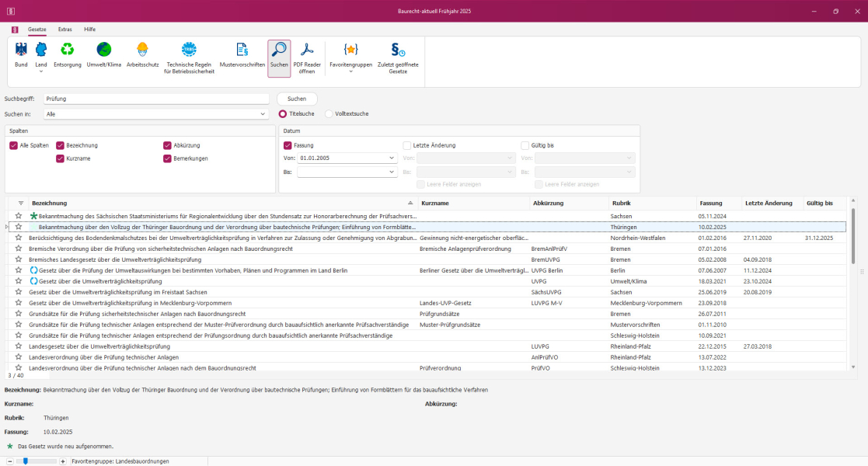This screenshot has width=868, height=466.
Task: Toggle the Alle Spalten checkbox
Action: 13,145
